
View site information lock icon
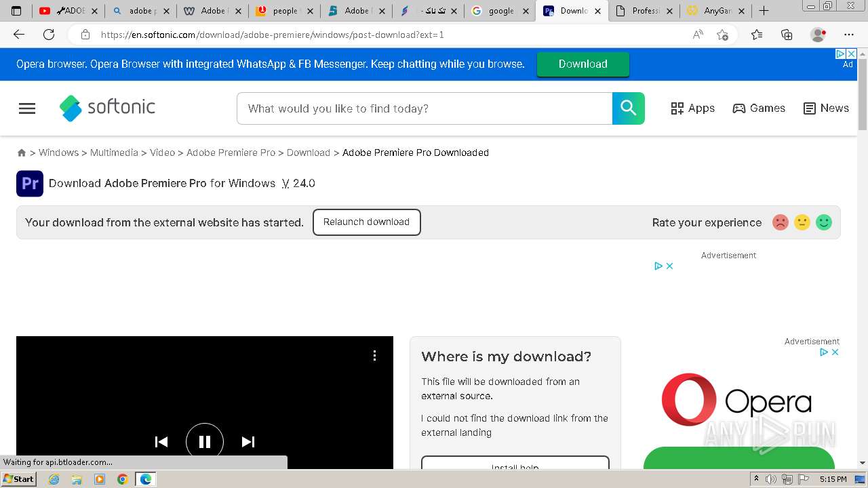[x=85, y=35]
